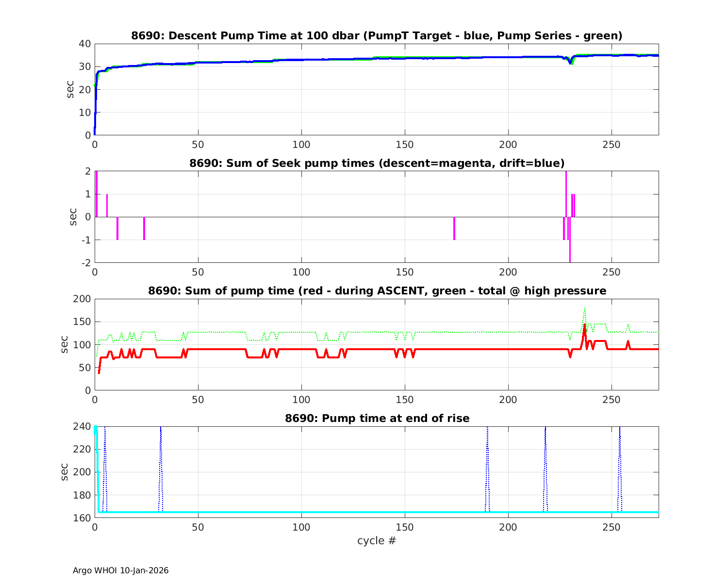Click the 'cycle #' x-axis label

click(377, 541)
